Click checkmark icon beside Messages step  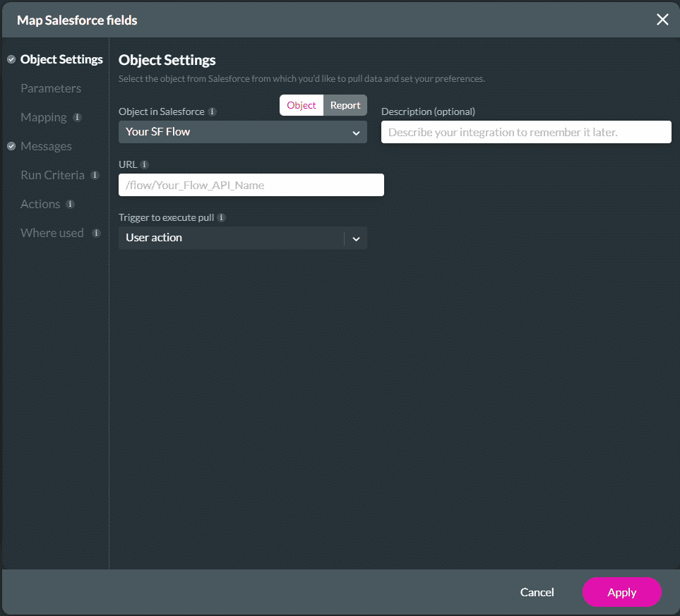pyautogui.click(x=11, y=147)
